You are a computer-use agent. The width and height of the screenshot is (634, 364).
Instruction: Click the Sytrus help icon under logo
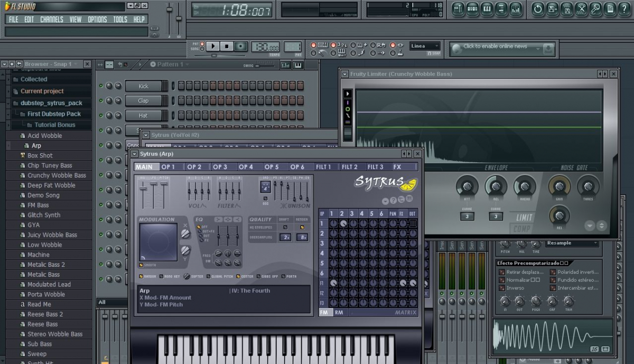(393, 200)
